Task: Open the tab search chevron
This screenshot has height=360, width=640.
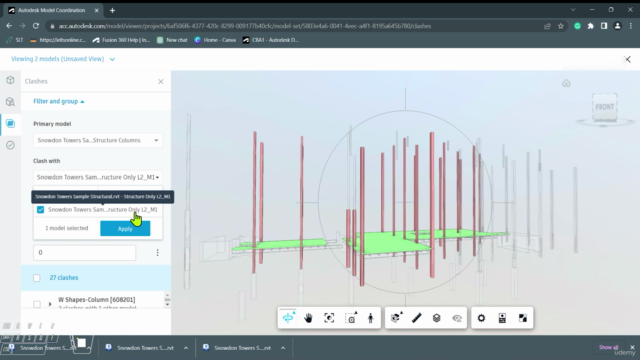Action: pyautogui.click(x=573, y=10)
